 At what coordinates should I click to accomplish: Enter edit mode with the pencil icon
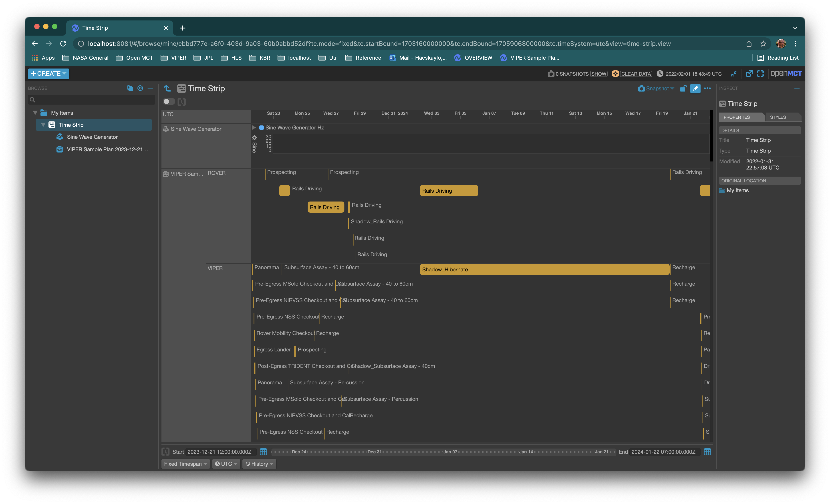tap(695, 88)
